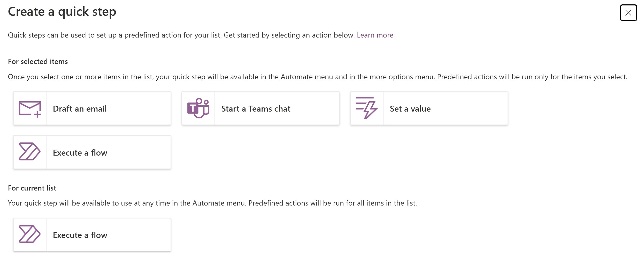The width and height of the screenshot is (644, 263).
Task: Click the Set a value lightning icon
Action: tap(366, 108)
